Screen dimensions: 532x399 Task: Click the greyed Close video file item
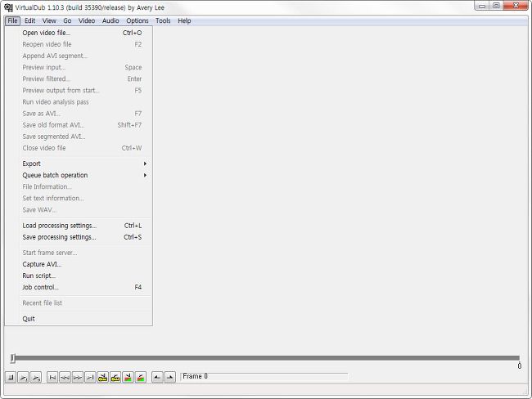pos(79,148)
